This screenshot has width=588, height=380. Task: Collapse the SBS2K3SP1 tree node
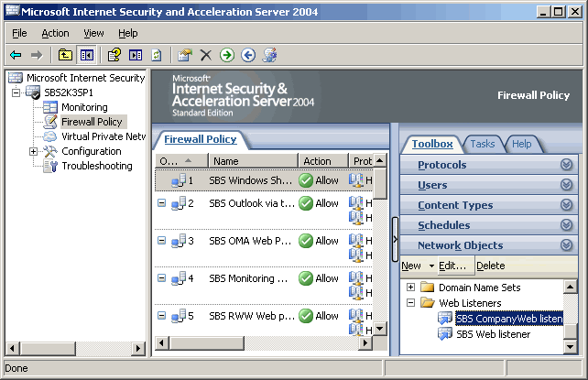(x=16, y=92)
